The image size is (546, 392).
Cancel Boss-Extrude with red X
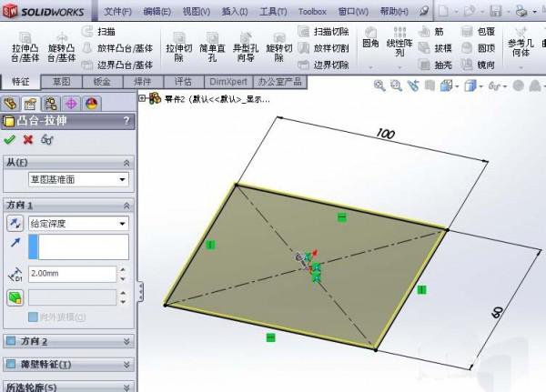tap(28, 139)
